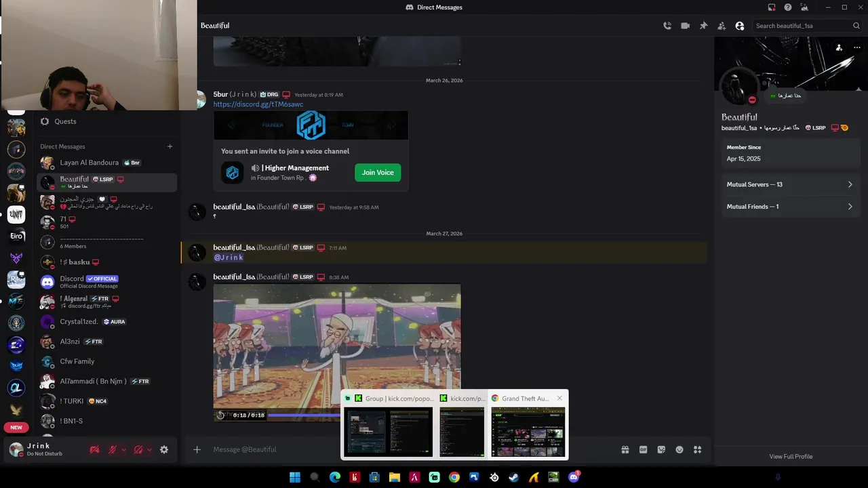Open user settings gear

[x=164, y=449]
